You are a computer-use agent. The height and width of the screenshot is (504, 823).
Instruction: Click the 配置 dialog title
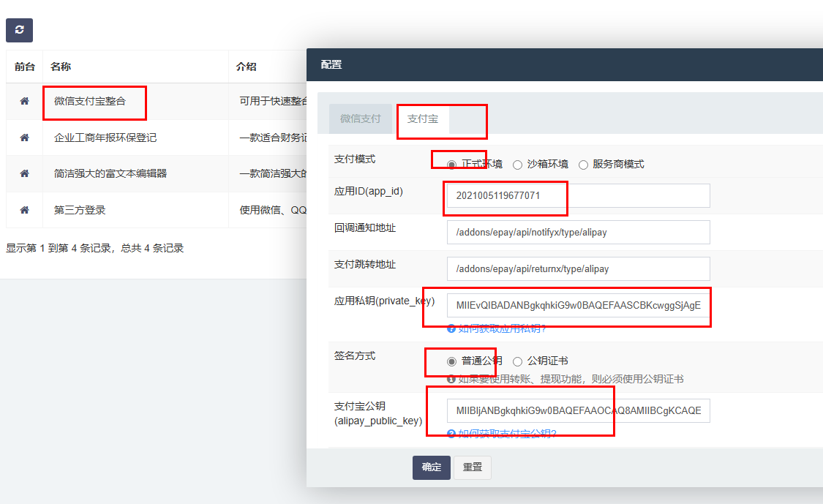[331, 64]
